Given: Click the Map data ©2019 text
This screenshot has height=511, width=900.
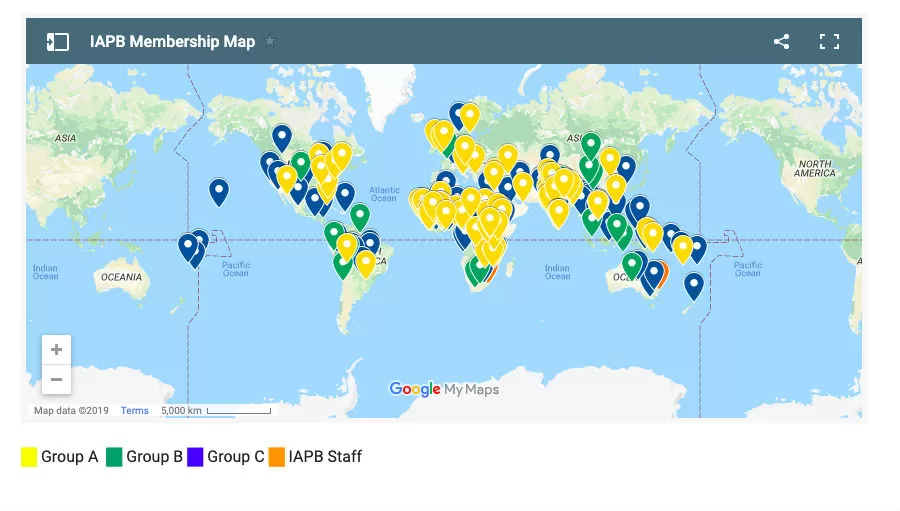Looking at the screenshot, I should tap(71, 411).
